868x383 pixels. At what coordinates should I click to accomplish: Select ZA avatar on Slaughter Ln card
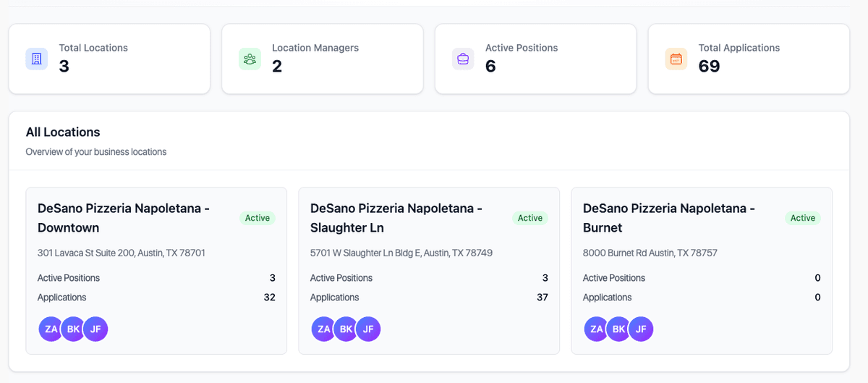(324, 329)
